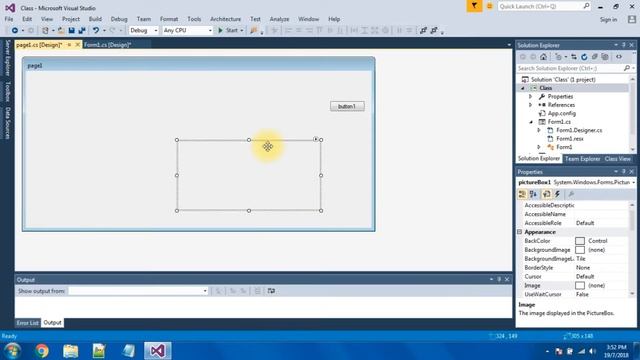Viewport: 640px width, 360px height.
Task: Open the pictureBox1 object selector dropdown
Action: coord(633,182)
